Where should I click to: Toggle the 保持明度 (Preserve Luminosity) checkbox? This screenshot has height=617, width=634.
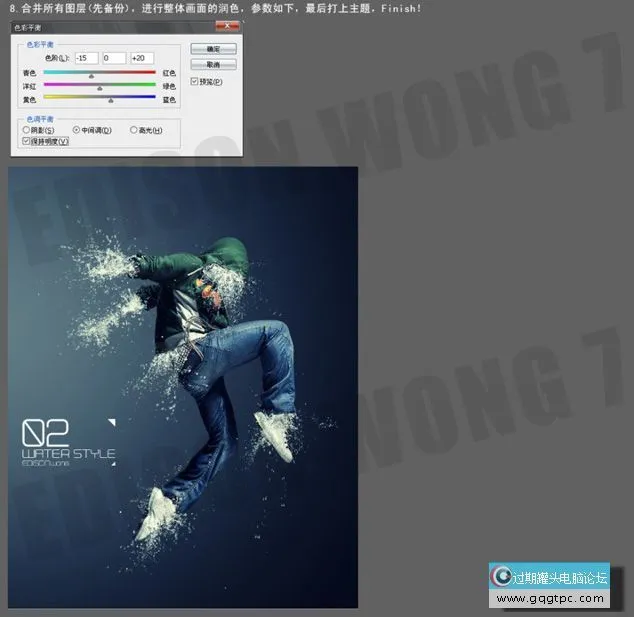pyautogui.click(x=26, y=141)
